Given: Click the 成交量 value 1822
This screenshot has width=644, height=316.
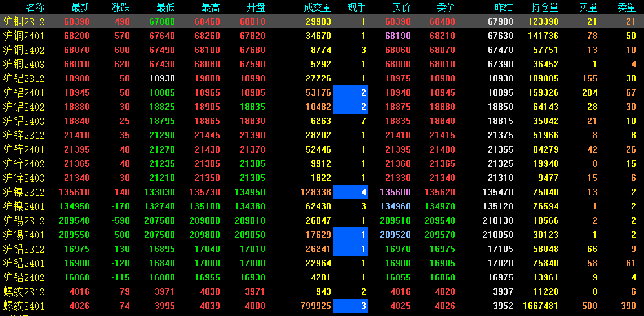Looking at the screenshot, I should (321, 178).
